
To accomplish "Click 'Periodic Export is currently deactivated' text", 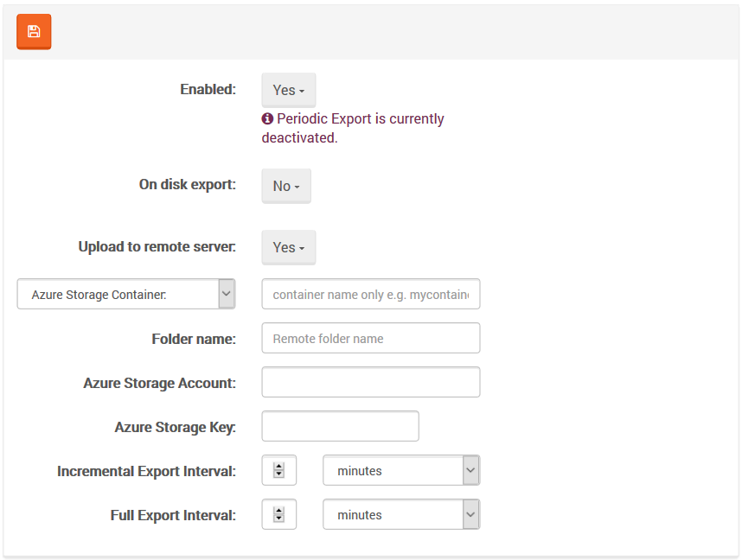I will (353, 128).
